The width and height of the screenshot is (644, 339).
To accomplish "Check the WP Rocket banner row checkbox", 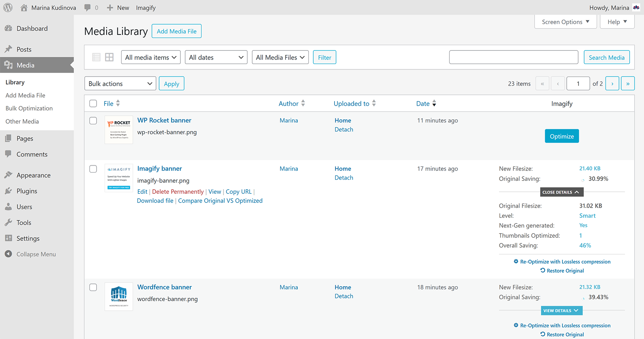I will pyautogui.click(x=93, y=121).
